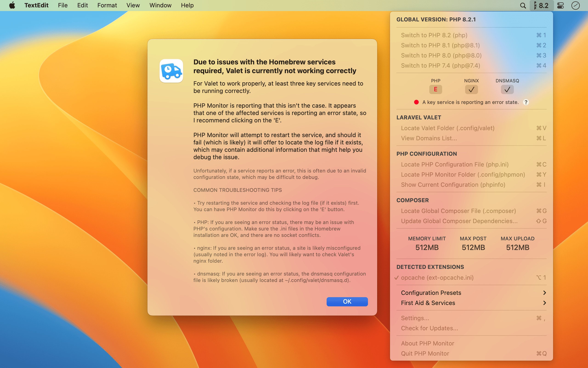Image resolution: width=588 pixels, height=368 pixels.
Task: Choose Locate Valet Folder (.config/valet)
Action: click(x=471, y=128)
